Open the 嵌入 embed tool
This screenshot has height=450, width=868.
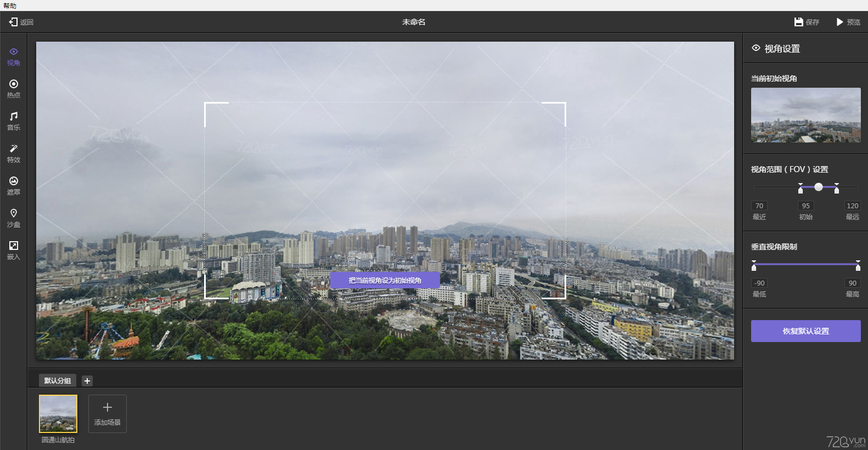[14, 251]
